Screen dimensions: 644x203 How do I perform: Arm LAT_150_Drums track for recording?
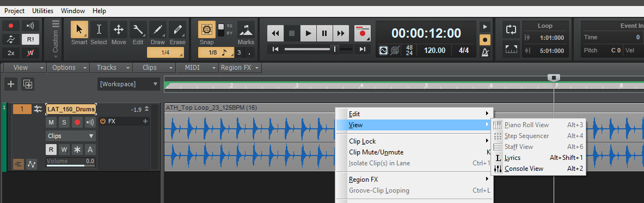click(77, 122)
